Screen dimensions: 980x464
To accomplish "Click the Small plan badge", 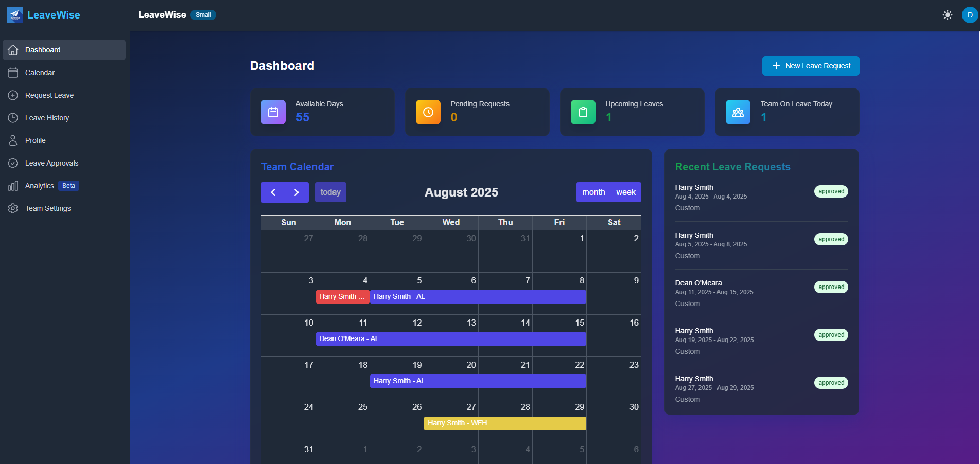I will [203, 15].
